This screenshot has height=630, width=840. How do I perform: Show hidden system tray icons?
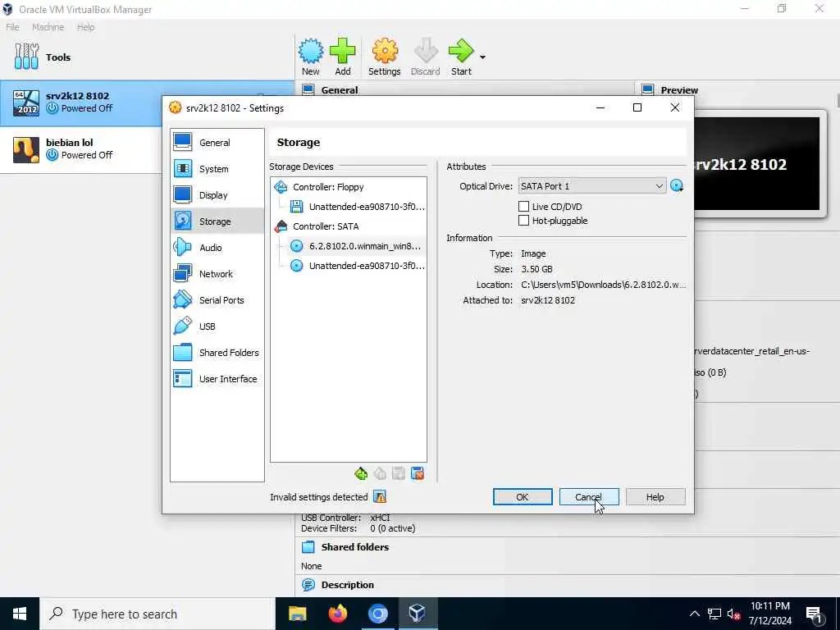pos(694,614)
